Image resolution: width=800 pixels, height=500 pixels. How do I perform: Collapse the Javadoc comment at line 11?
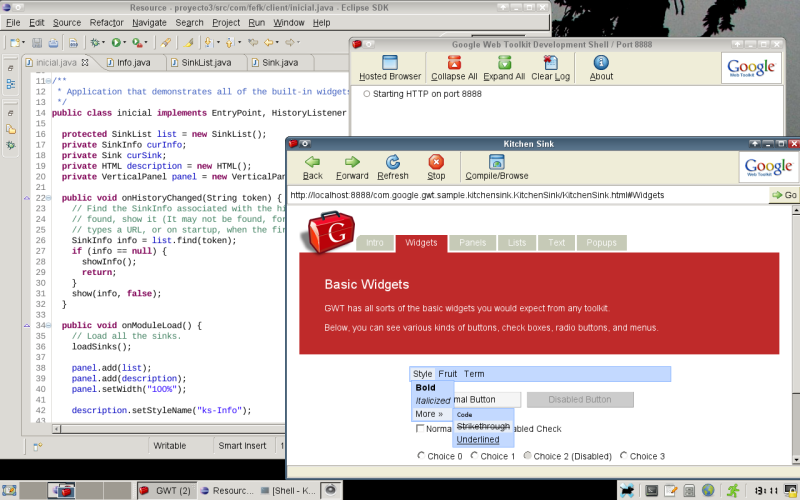tap(48, 81)
